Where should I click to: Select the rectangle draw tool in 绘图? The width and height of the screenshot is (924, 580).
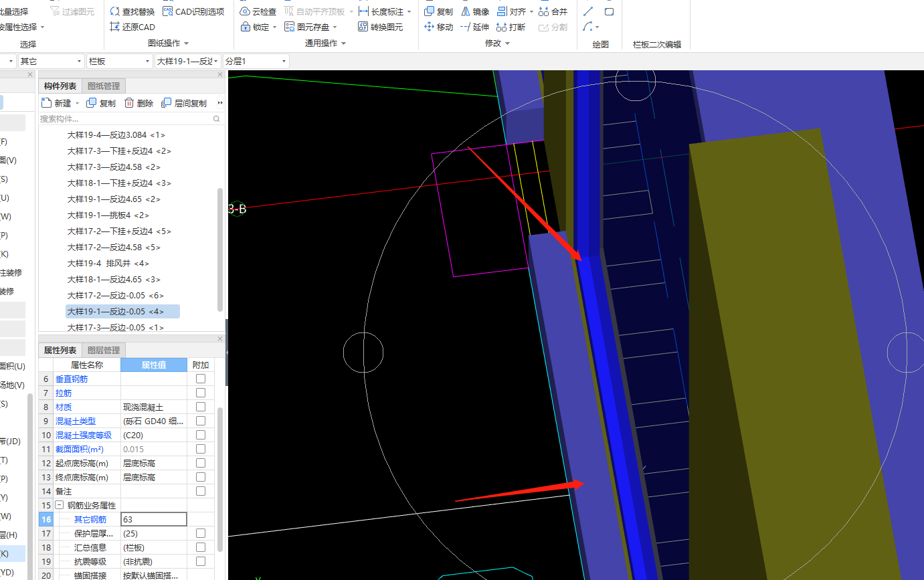click(x=609, y=11)
